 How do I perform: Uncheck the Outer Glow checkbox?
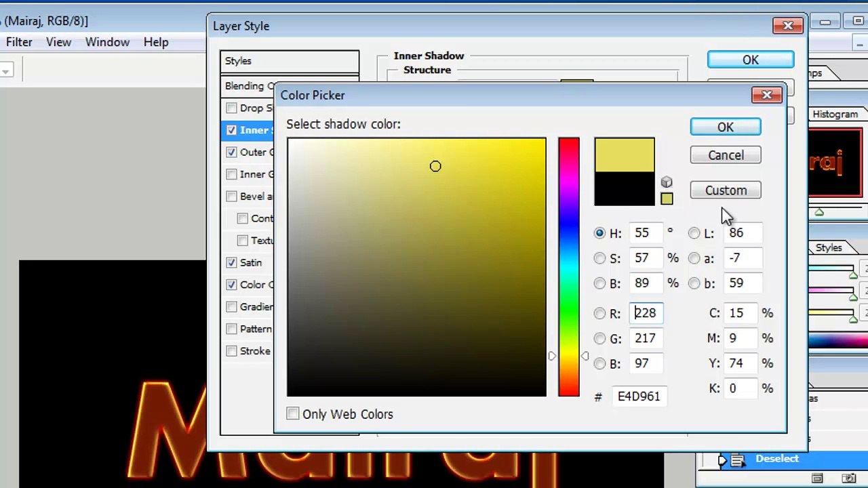coord(232,152)
